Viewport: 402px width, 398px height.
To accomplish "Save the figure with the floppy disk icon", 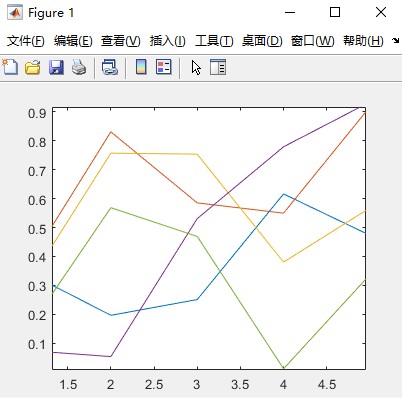I will [x=56, y=67].
